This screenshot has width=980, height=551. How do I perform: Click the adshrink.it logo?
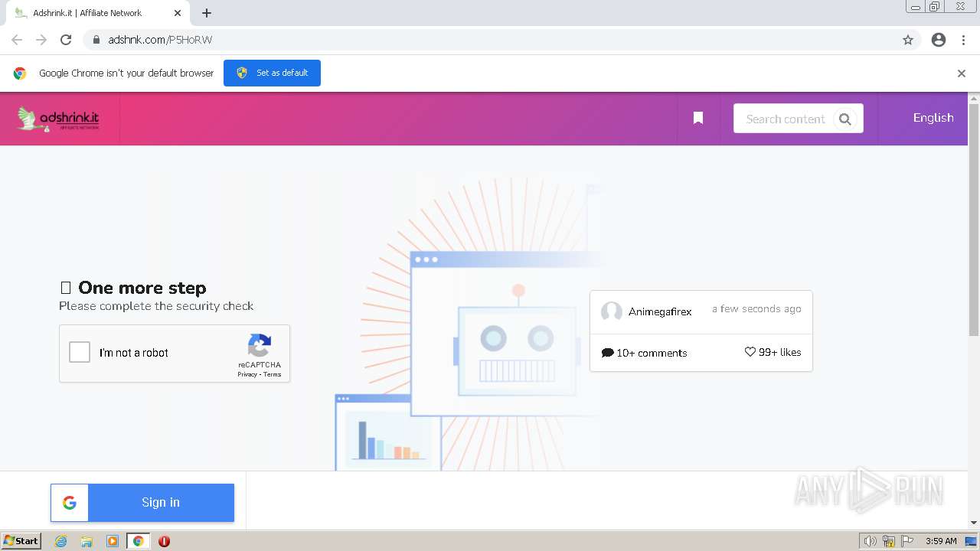tap(58, 119)
